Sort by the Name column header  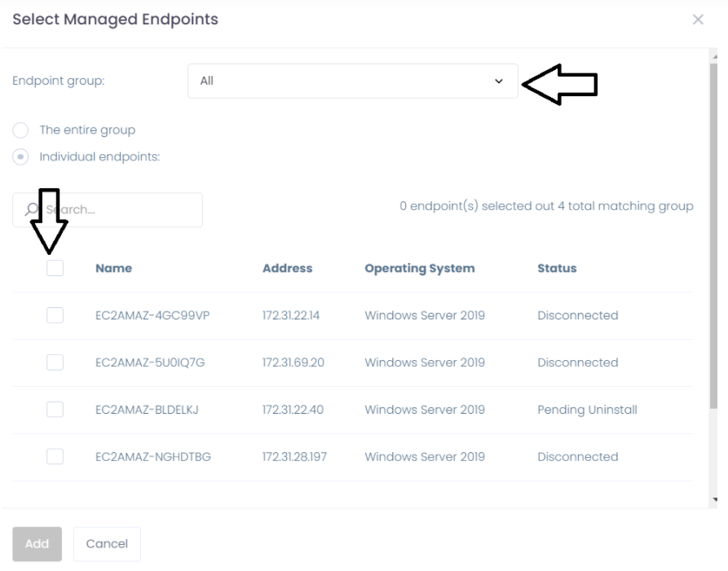tap(113, 269)
